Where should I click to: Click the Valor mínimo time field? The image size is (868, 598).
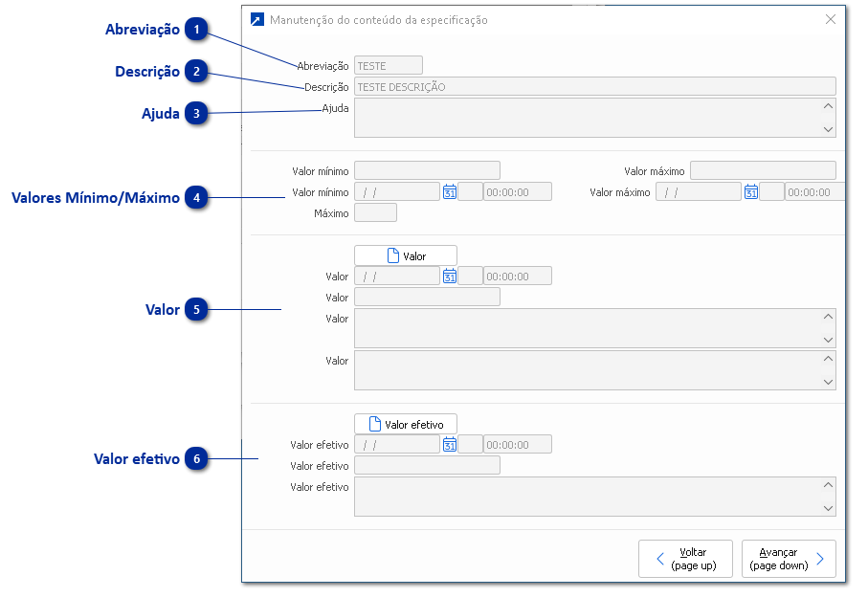517,192
